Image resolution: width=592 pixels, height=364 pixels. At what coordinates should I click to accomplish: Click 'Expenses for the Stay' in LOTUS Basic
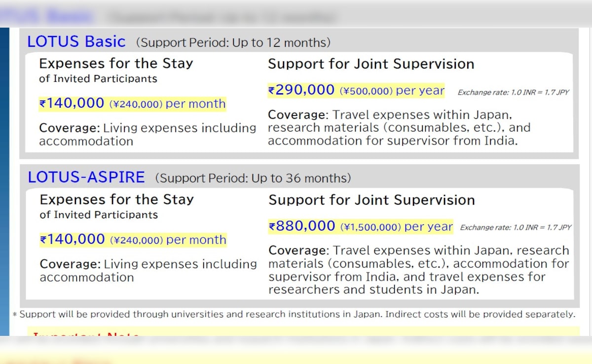(x=116, y=64)
